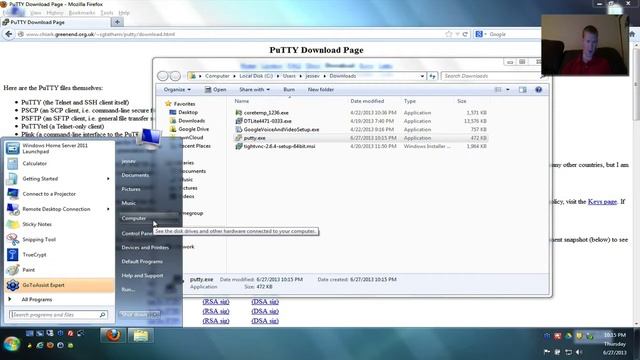Click the taskbar clock and date
This screenshot has height=360, width=640.
(615, 344)
